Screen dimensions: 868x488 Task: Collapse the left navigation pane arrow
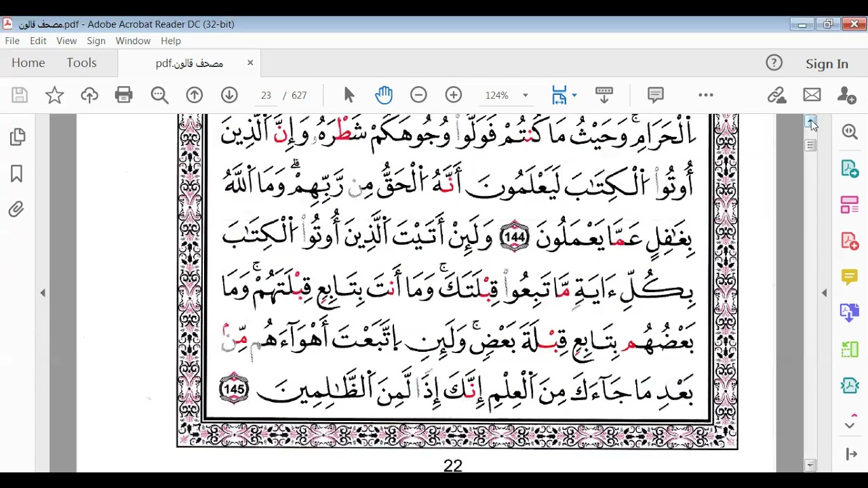(43, 293)
